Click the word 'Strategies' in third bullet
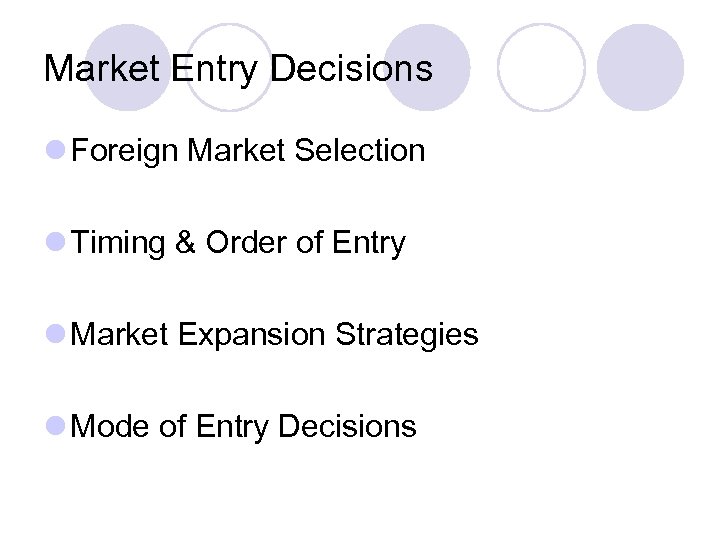The image size is (720, 540). tap(407, 334)
